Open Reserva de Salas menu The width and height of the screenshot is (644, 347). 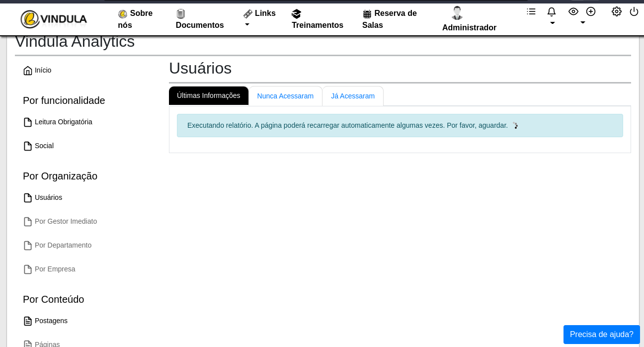[390, 19]
